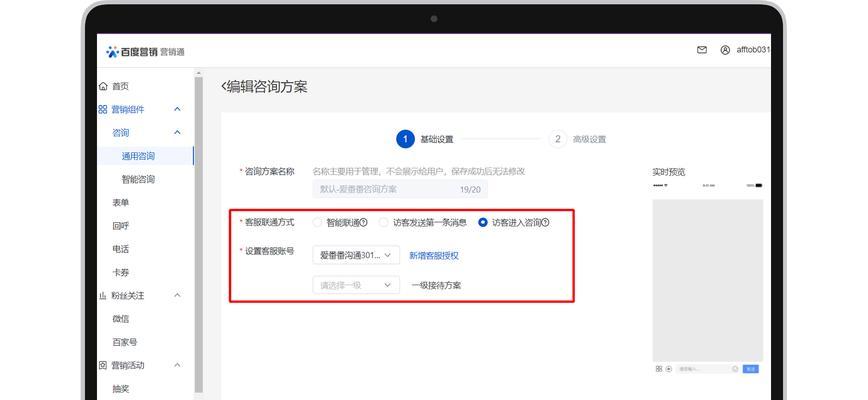Click the 实时预览 heading
Viewport: 868px width, 400px height.
pyautogui.click(x=669, y=172)
